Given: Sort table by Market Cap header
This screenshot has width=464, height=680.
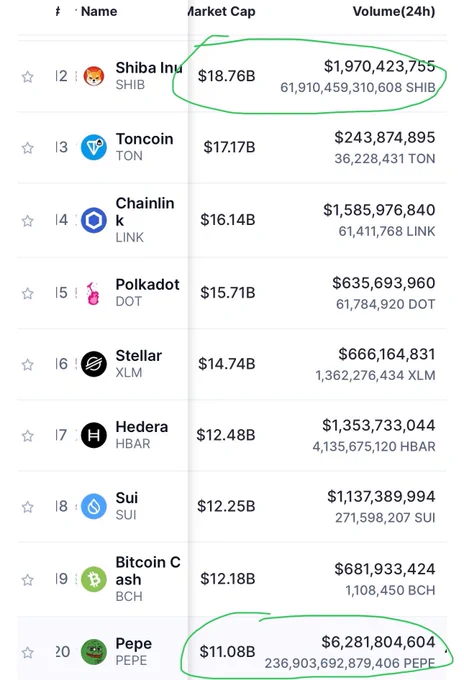Looking at the screenshot, I should (222, 11).
